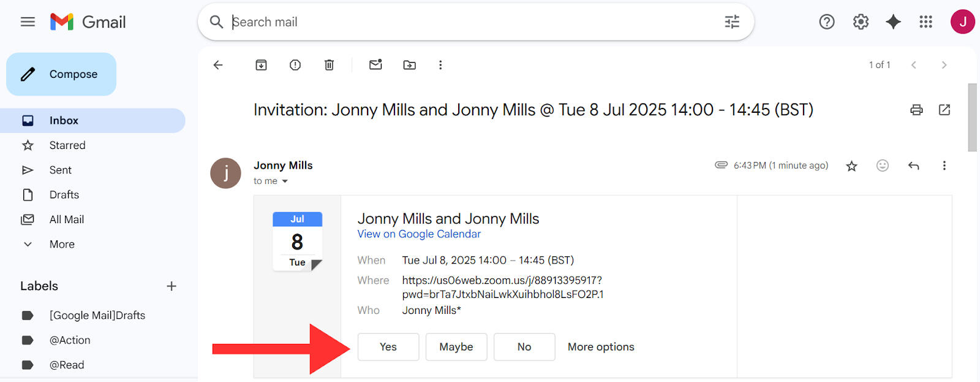Open Google apps grid

pyautogui.click(x=925, y=22)
